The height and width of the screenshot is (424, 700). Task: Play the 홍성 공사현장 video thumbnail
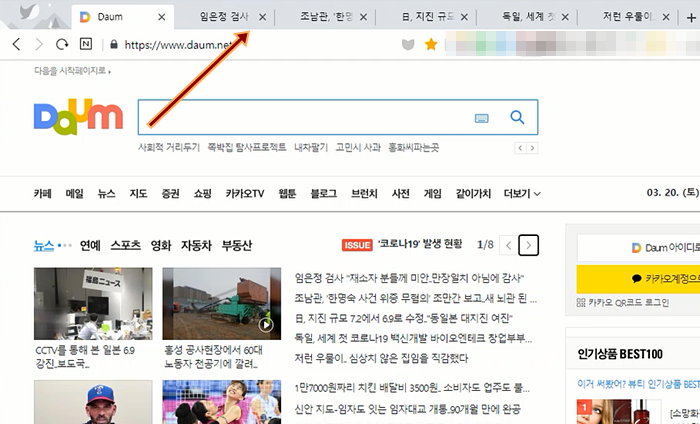(x=221, y=303)
